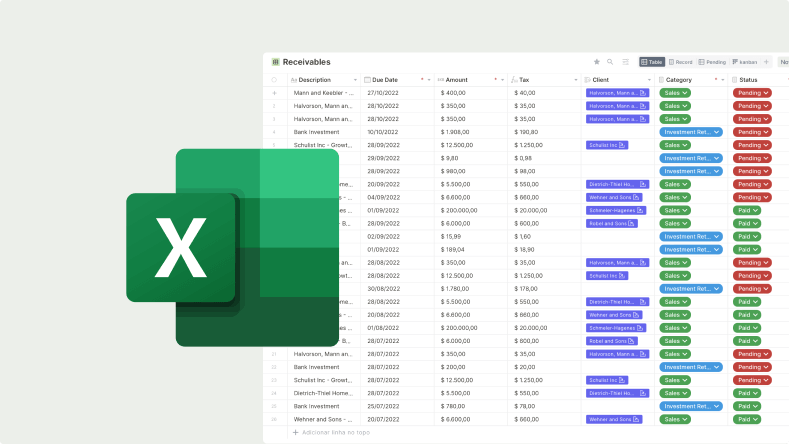Screen dimensions: 789x444
Task: Open Pending status dropdown in 27/10/2022 row
Action: (752, 93)
